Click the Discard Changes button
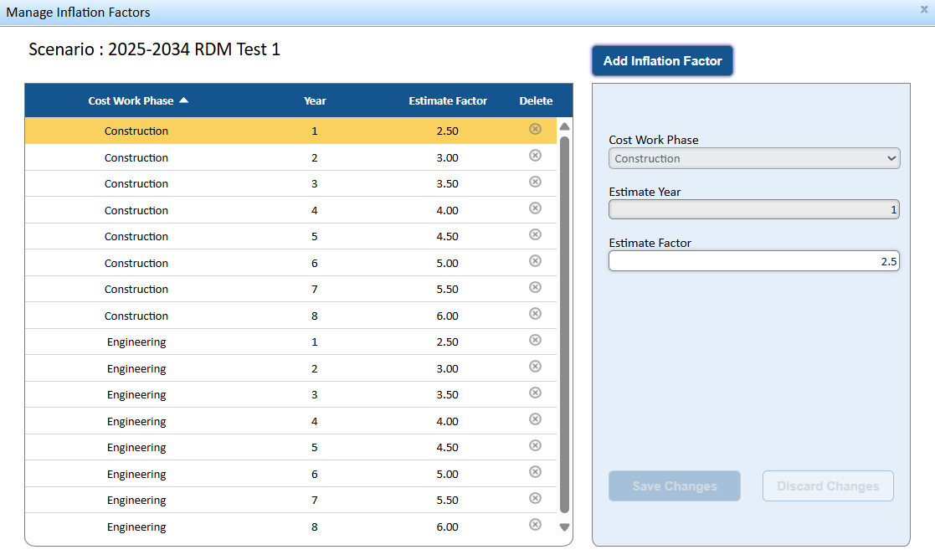 [x=828, y=486]
